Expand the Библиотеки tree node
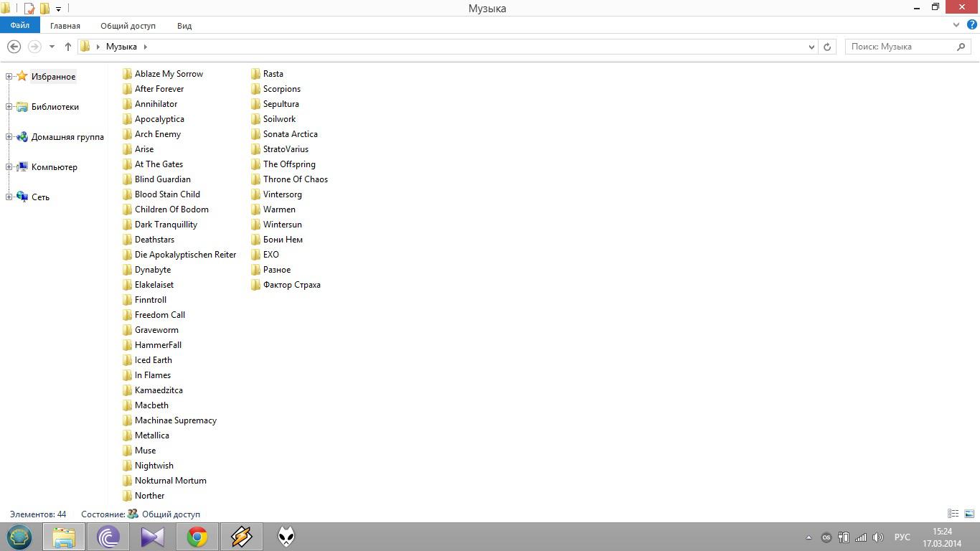The image size is (980, 551). [x=9, y=107]
